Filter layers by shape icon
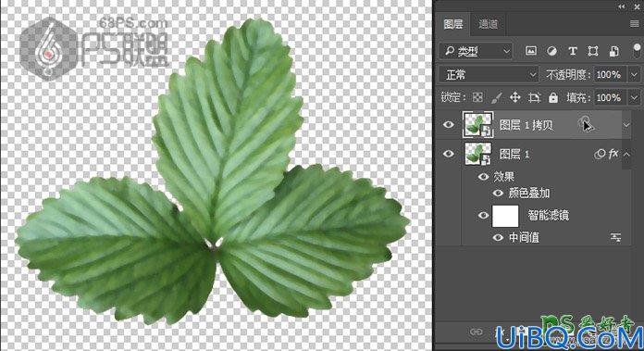This screenshot has height=351, width=644. point(593,51)
